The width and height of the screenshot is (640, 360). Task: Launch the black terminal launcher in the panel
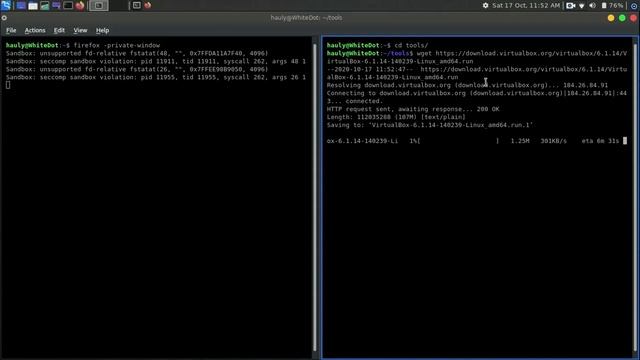(68, 5)
